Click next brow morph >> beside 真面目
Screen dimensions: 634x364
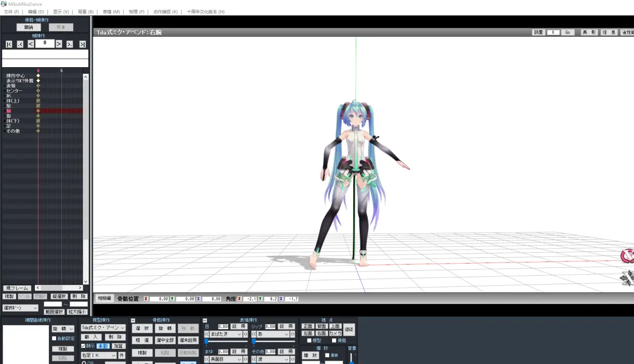(x=246, y=359)
